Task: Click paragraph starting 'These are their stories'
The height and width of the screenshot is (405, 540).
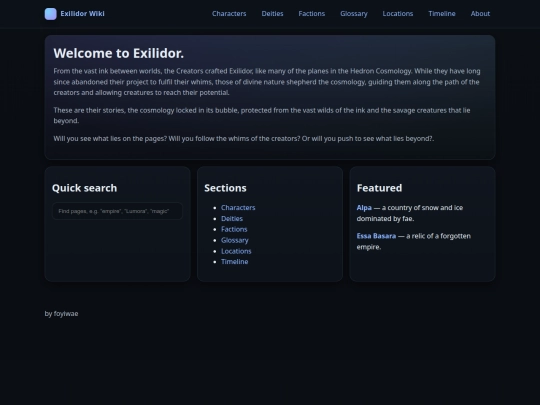Action: (x=262, y=115)
